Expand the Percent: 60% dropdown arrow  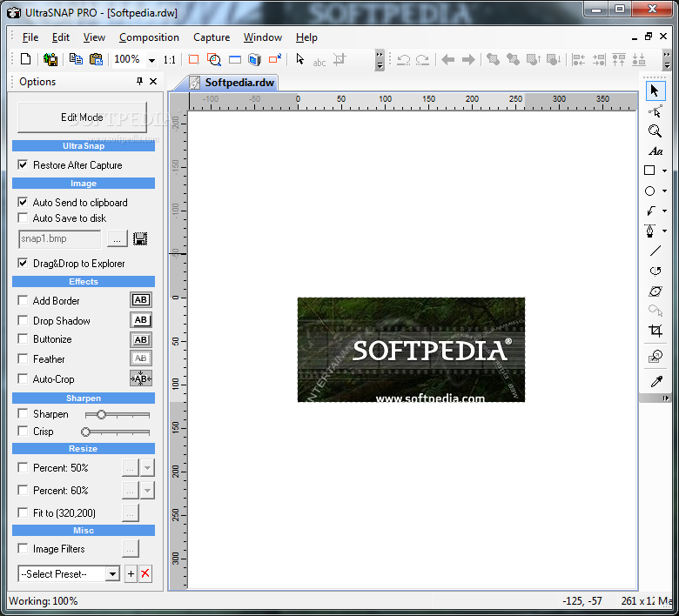147,491
